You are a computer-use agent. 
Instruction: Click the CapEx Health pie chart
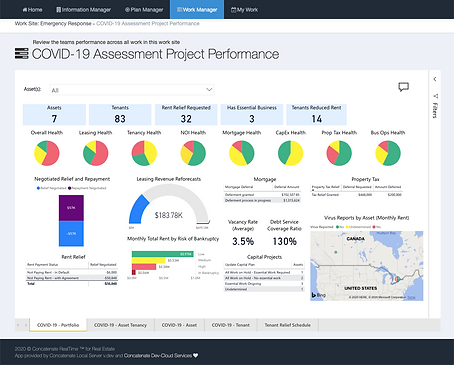(x=291, y=153)
